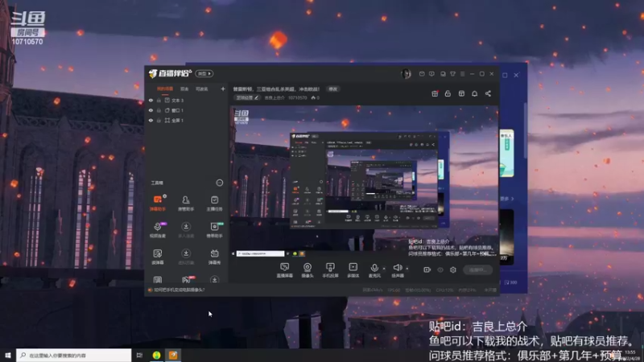The width and height of the screenshot is (644, 362).
Task: Add 摄像头 camera source
Action: tap(308, 270)
